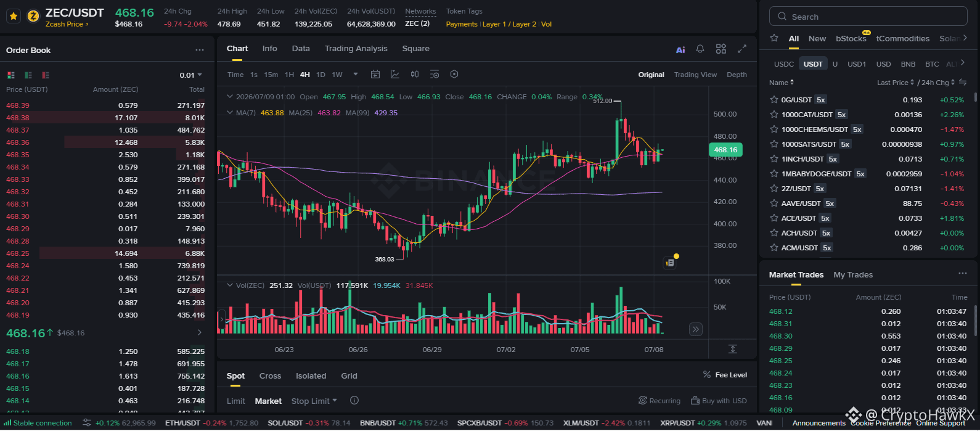Screen dimensions: 980x431
Task: Open the chart date picker calendar icon
Action: tap(375, 75)
